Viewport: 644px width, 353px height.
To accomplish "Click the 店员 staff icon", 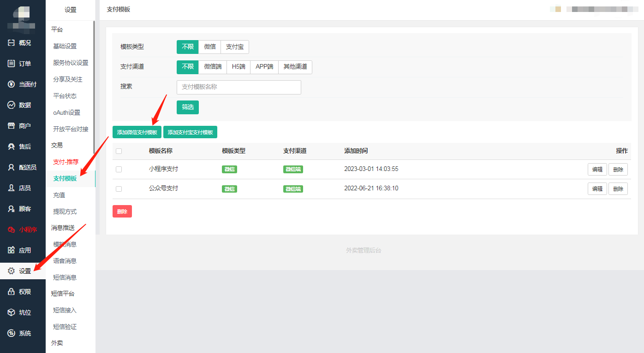I will [x=12, y=188].
